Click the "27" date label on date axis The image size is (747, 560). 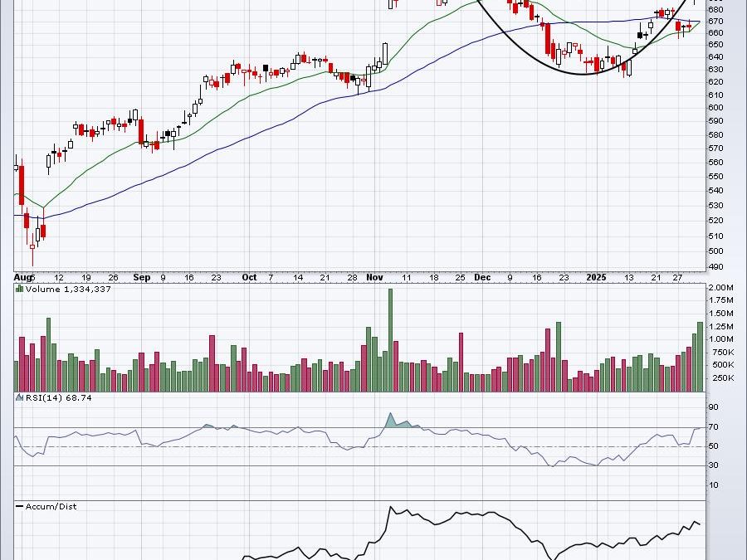click(x=677, y=277)
